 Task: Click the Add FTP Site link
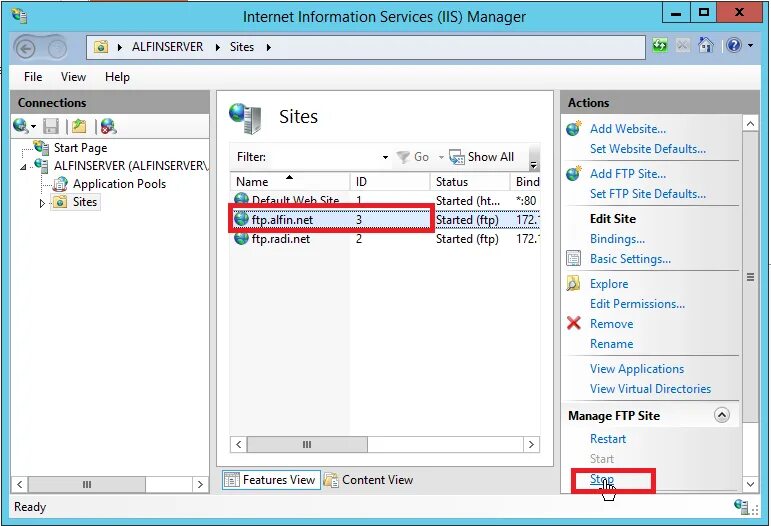pyautogui.click(x=628, y=174)
